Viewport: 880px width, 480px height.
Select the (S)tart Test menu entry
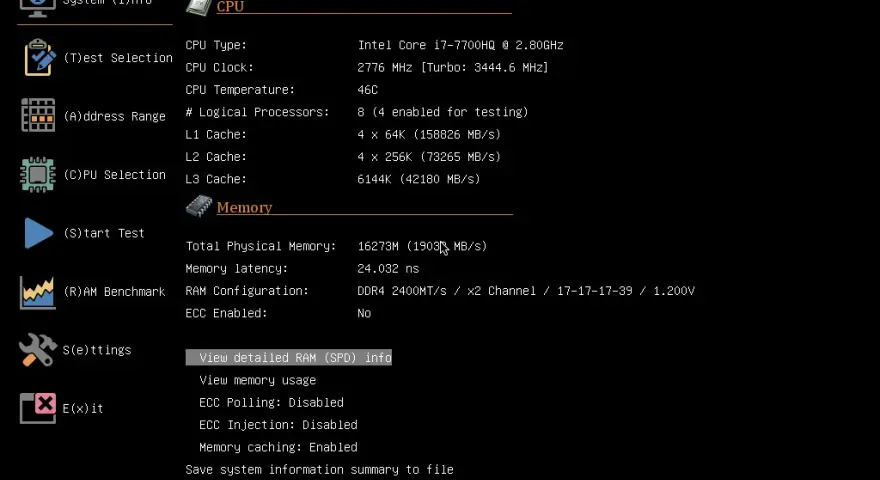[104, 233]
